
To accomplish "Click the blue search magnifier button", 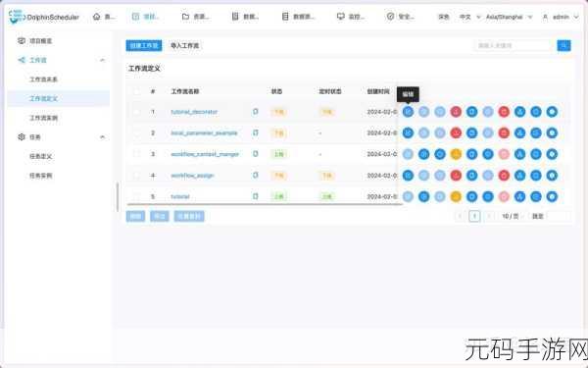I will [563, 45].
